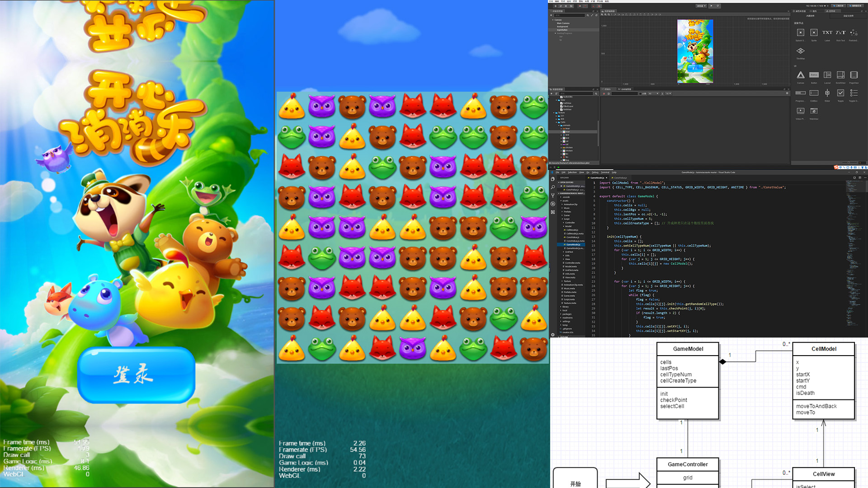The image size is (868, 488).
Task: Choose the ProgressBar UI node icon
Action: [801, 93]
